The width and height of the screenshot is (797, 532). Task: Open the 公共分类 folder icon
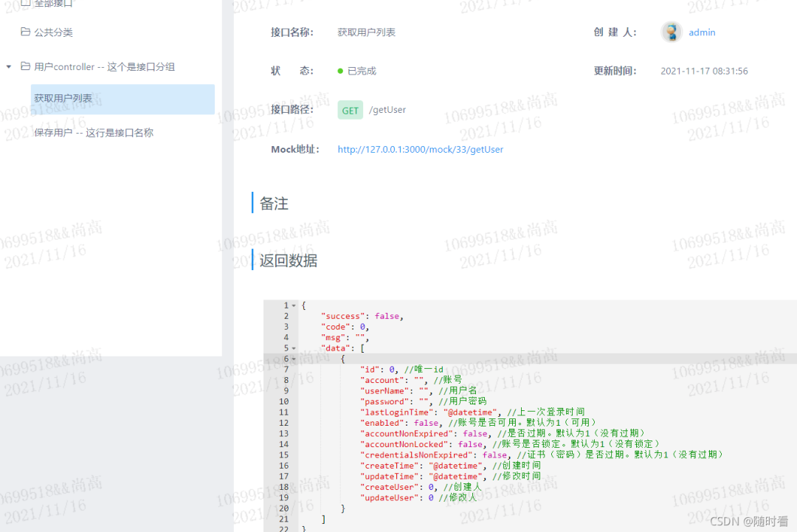(x=25, y=32)
